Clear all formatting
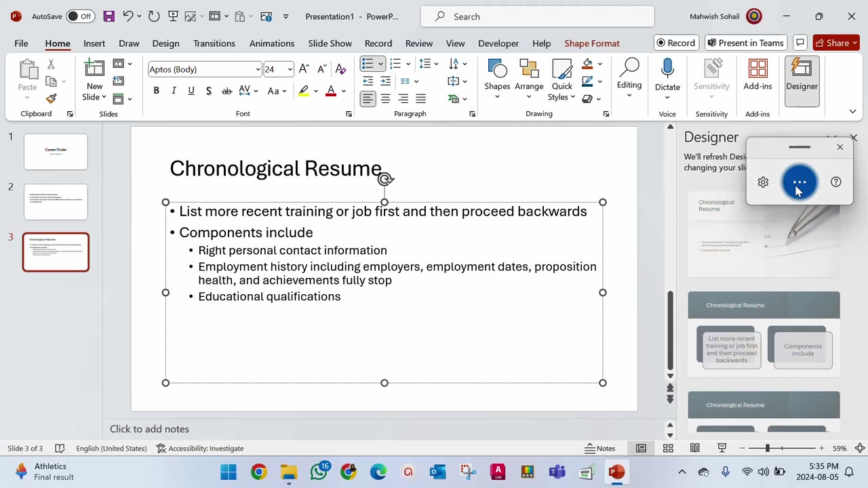 [x=340, y=68]
